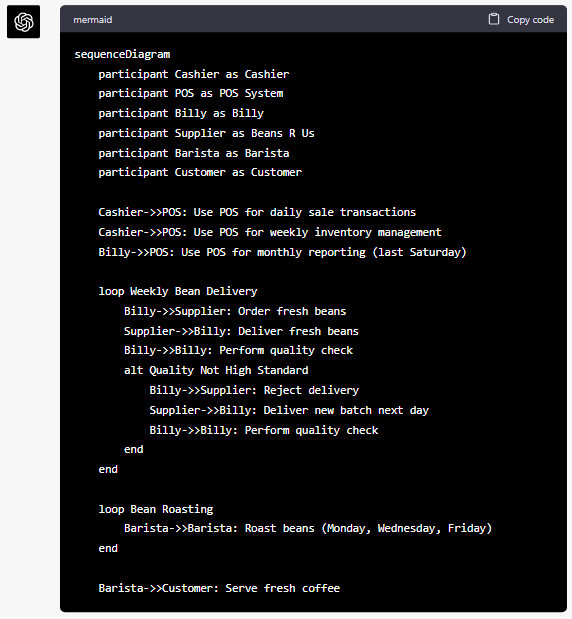This screenshot has width=572, height=619.
Task: Click the participant Customer as Customer line
Action: click(200, 173)
